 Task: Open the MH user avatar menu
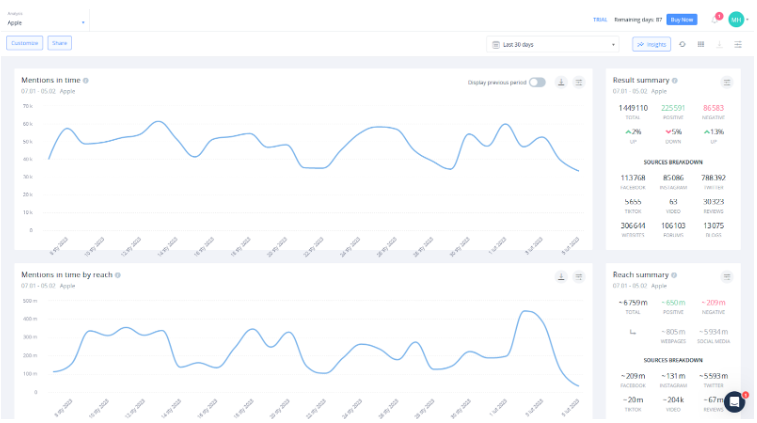(736, 19)
